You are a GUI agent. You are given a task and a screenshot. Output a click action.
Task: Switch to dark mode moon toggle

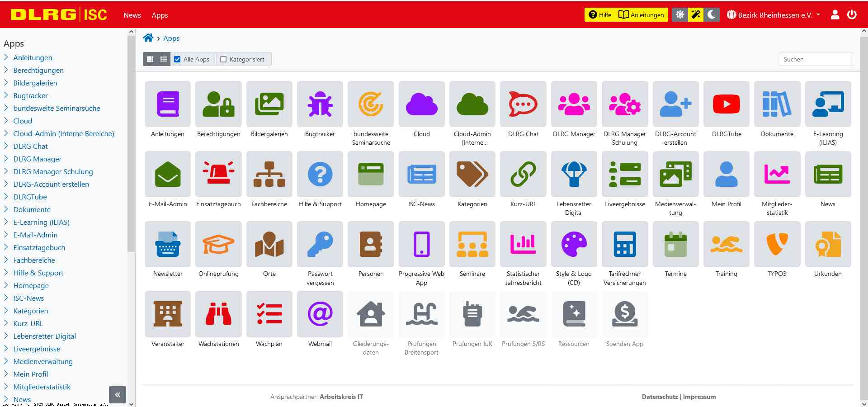pos(711,15)
